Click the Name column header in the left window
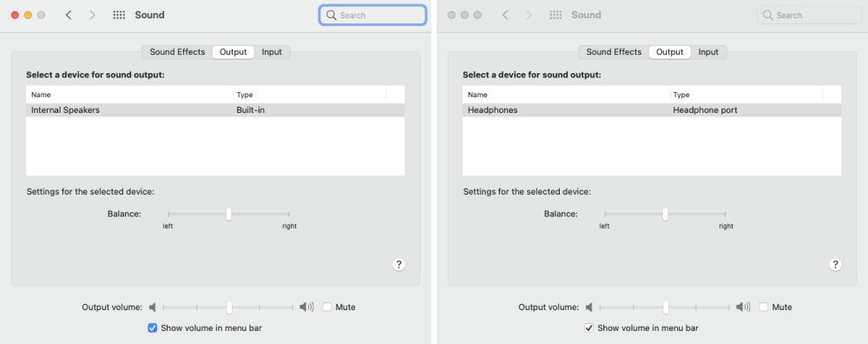The height and width of the screenshot is (344, 868). (x=130, y=95)
